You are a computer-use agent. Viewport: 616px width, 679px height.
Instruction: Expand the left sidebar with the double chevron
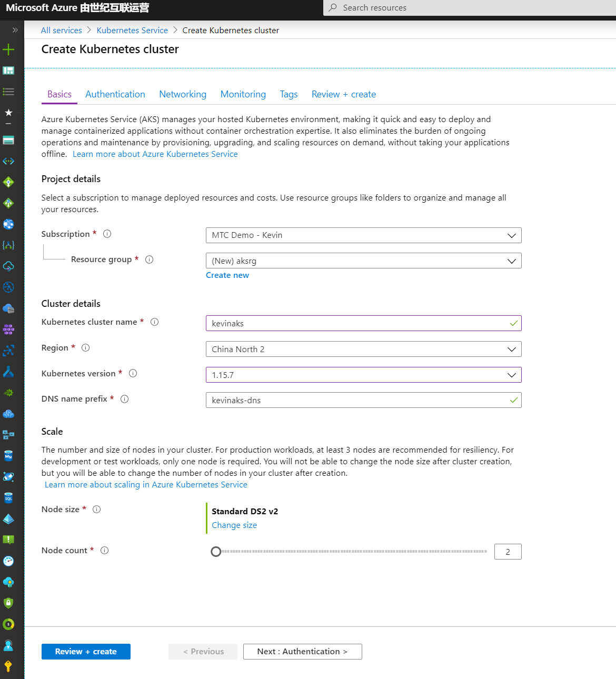click(x=15, y=30)
